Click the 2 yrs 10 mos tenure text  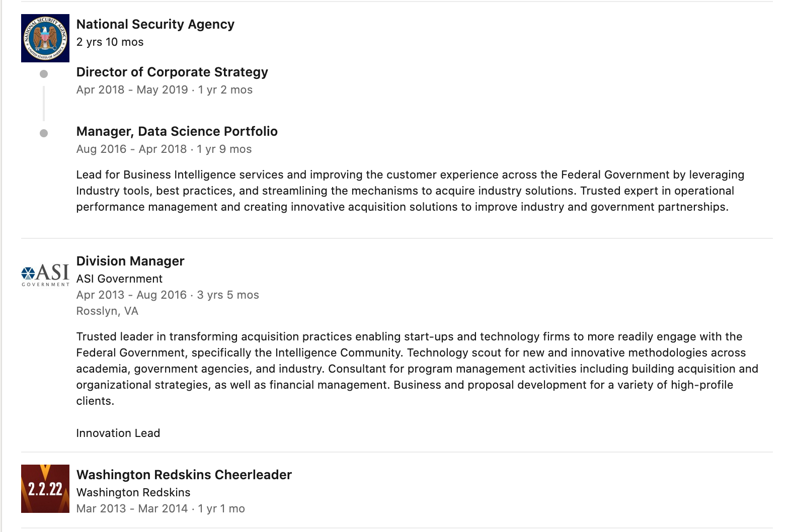[x=110, y=42]
